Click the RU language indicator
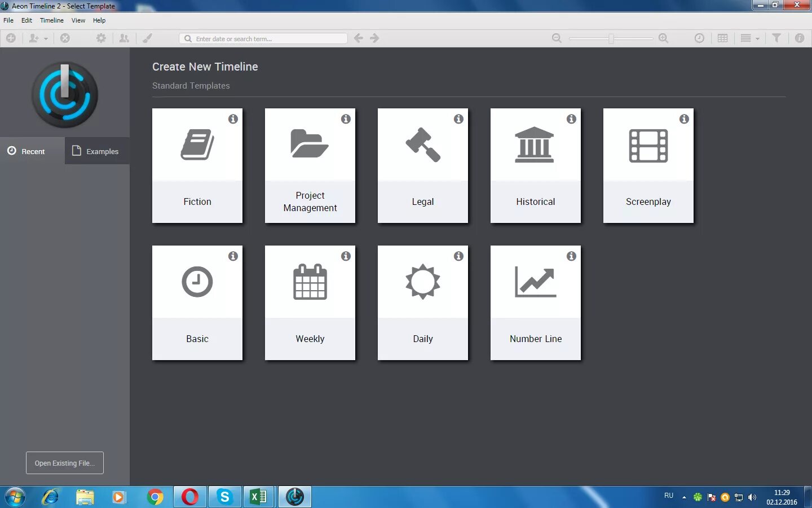 coord(669,496)
